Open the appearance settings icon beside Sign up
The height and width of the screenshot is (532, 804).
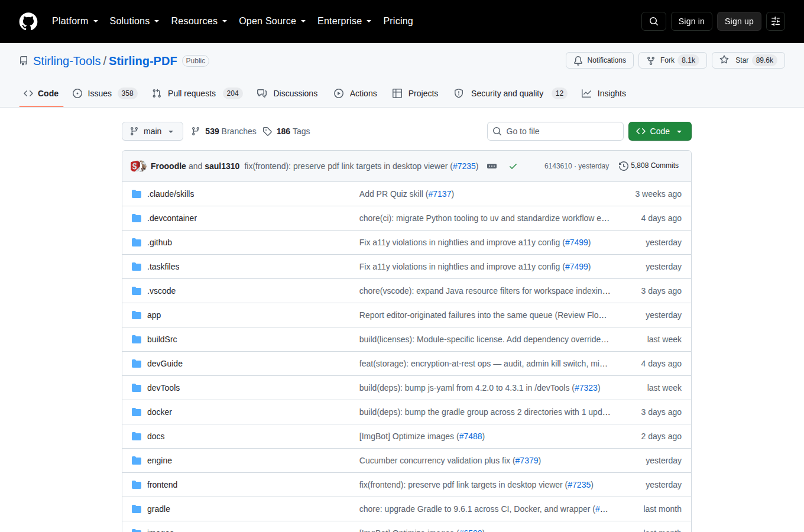[776, 21]
